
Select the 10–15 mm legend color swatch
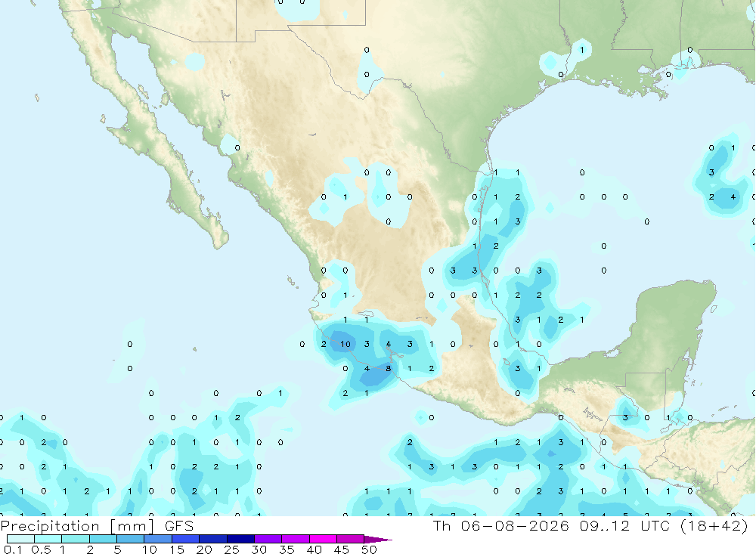pyautogui.click(x=158, y=539)
